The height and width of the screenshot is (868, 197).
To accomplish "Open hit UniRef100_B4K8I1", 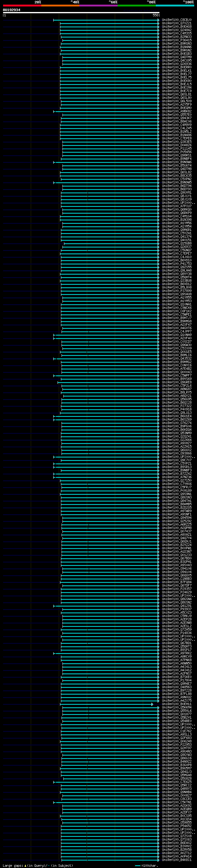I will 176,860.
